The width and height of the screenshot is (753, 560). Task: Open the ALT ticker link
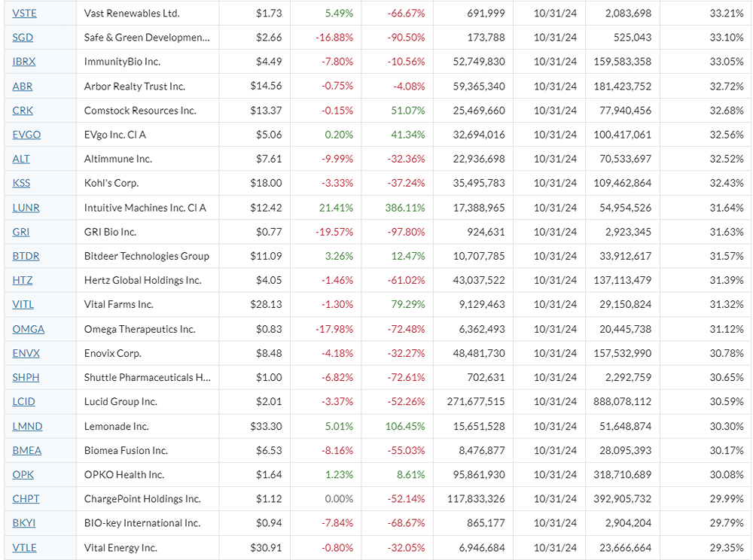21,159
